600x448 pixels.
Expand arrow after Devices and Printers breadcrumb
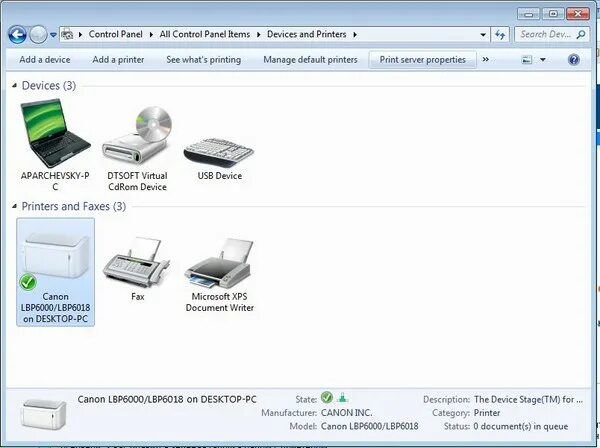click(x=355, y=34)
